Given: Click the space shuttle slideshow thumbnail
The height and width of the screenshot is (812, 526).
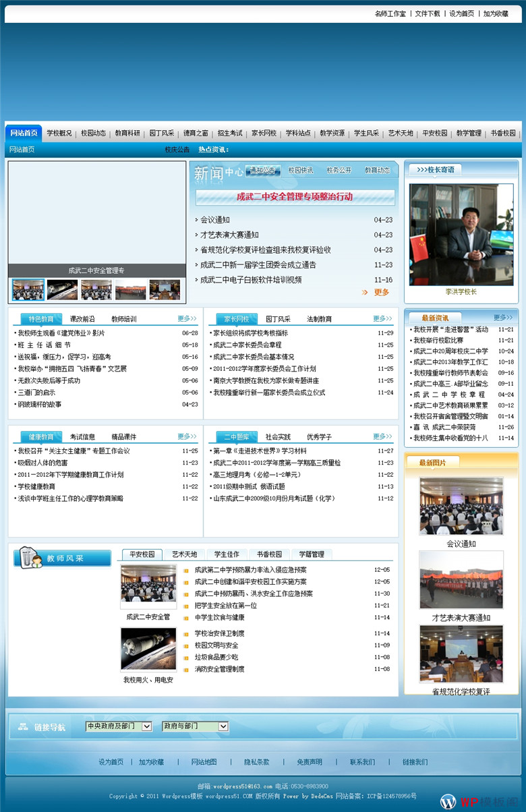Looking at the screenshot, I should pos(62,289).
